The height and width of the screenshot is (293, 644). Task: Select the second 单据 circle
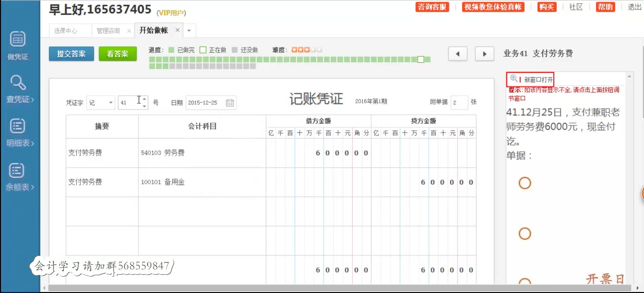524,233
